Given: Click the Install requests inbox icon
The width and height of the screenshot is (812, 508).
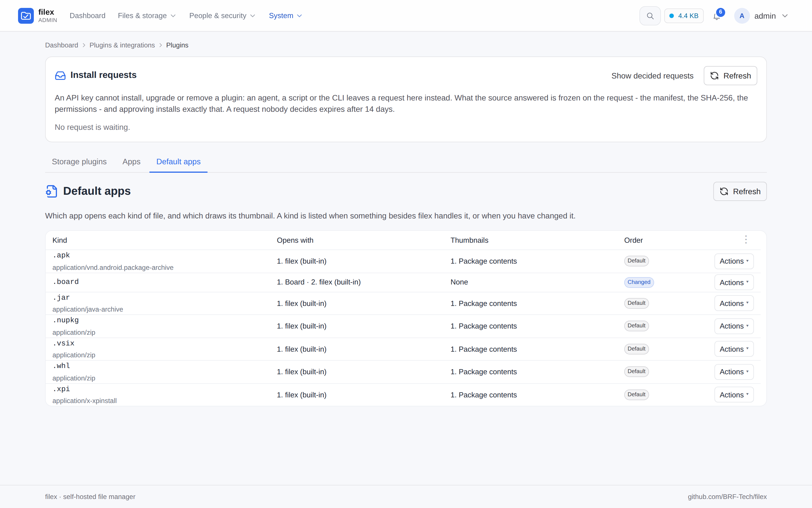Looking at the screenshot, I should 60,75.
